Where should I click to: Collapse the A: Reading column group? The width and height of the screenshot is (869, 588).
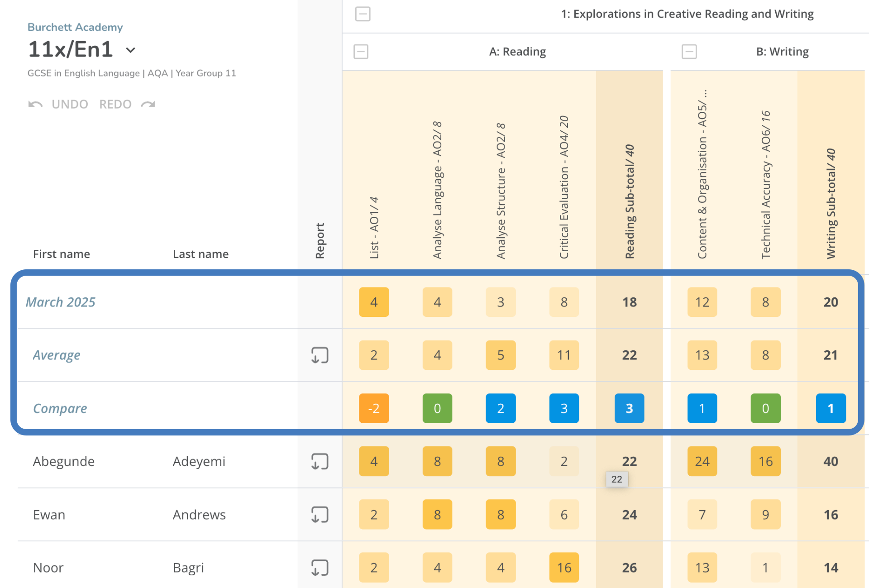coord(361,52)
